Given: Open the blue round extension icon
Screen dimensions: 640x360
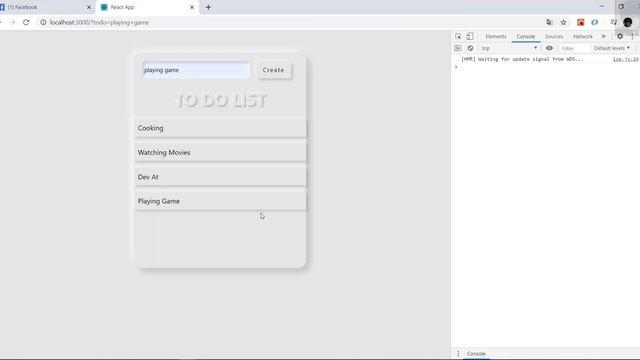Looking at the screenshot, I should click(x=595, y=22).
